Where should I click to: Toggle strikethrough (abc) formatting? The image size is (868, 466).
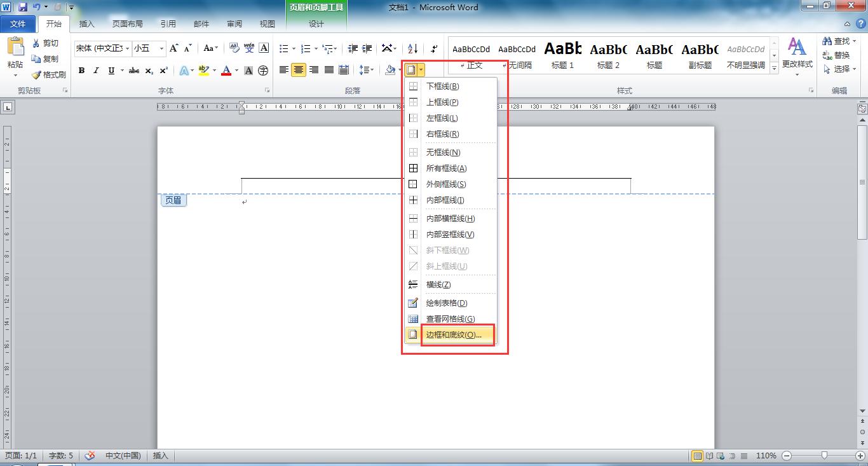[x=134, y=71]
